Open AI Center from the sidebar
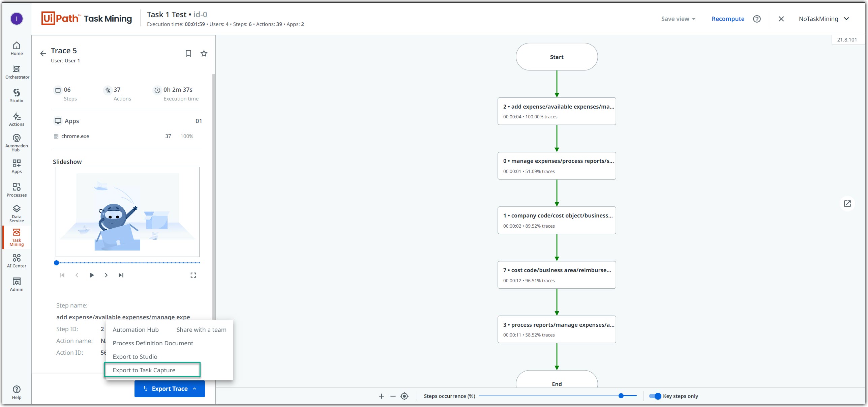 tap(16, 260)
